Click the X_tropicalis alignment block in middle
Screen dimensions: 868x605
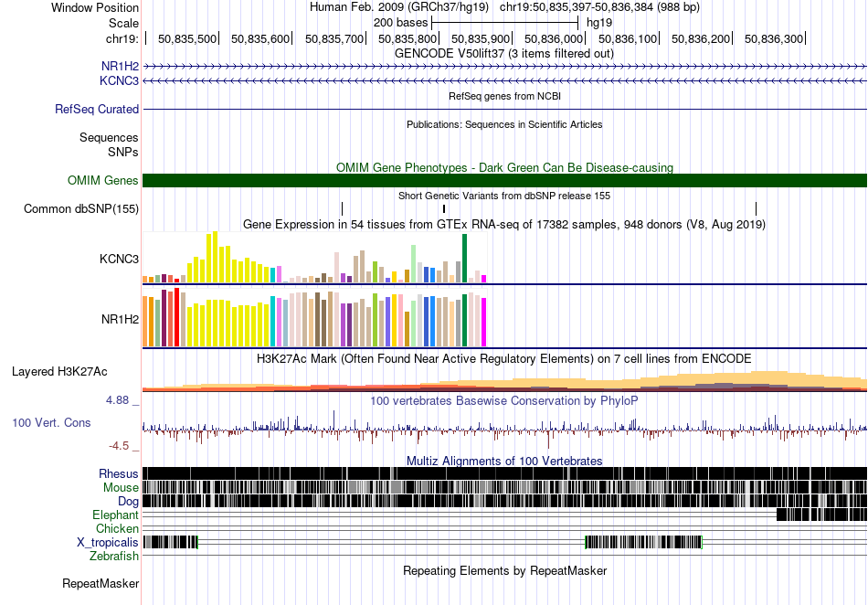(644, 543)
